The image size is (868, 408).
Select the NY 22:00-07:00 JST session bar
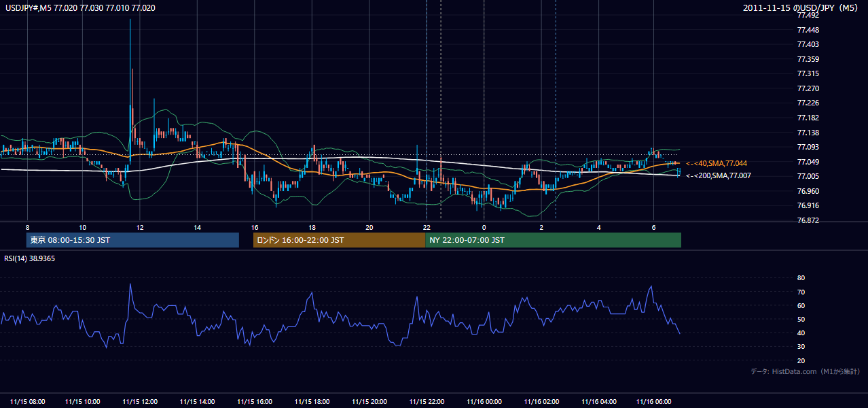click(x=553, y=240)
